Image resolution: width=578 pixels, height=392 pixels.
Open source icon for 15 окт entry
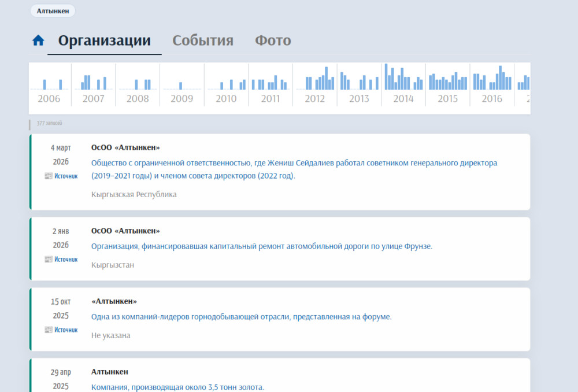[x=48, y=330]
